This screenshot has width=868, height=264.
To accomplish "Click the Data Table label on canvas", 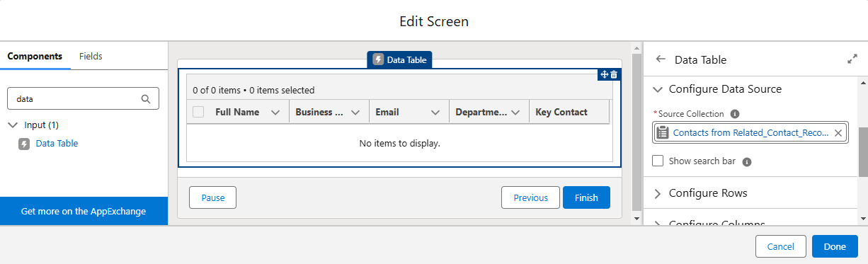I will pyautogui.click(x=399, y=60).
